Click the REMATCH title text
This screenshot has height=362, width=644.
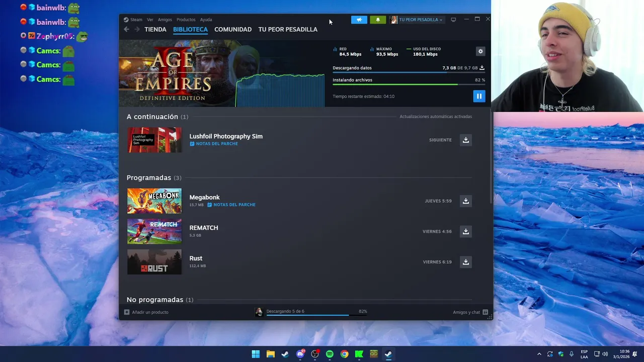(204, 228)
